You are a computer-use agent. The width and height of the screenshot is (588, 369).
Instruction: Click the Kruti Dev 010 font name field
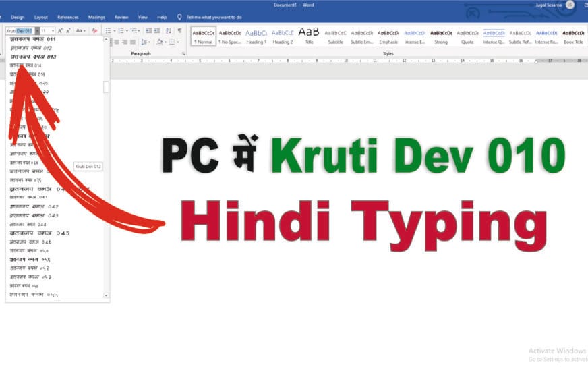[x=20, y=31]
